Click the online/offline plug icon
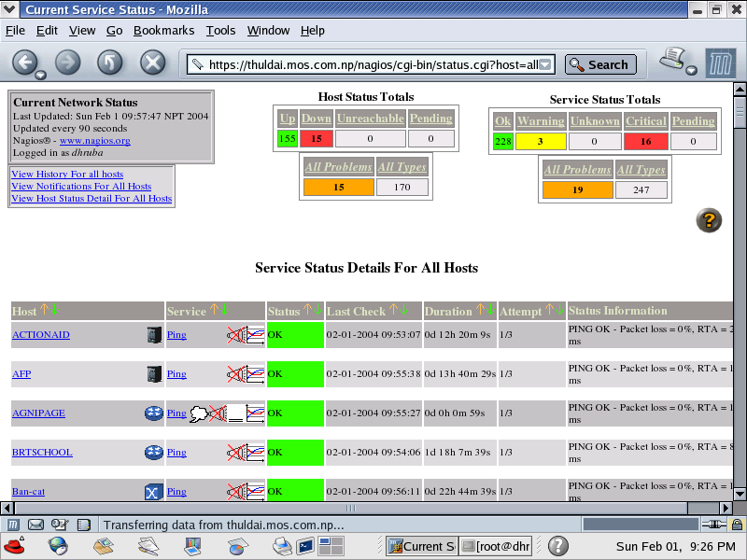 coord(713,525)
